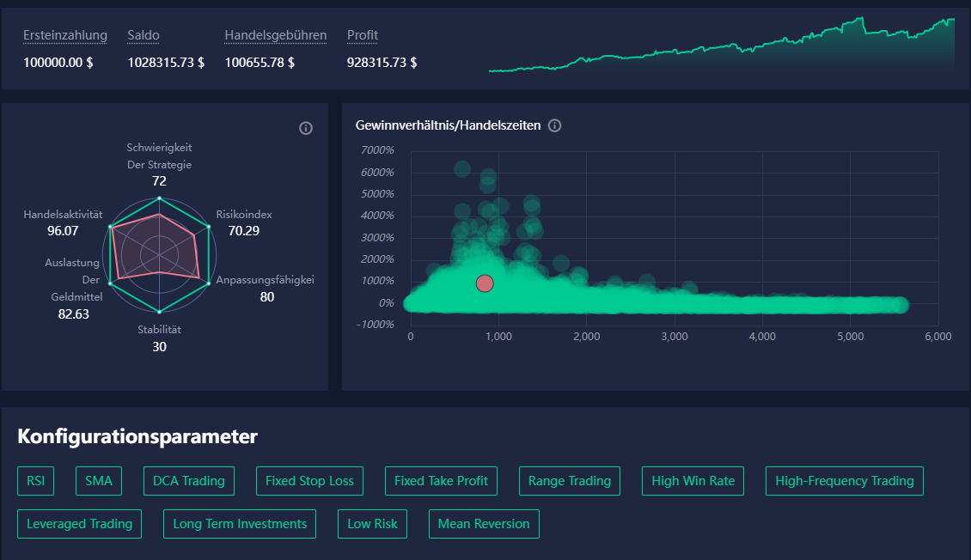Click the radar chart info icon
This screenshot has height=560, width=971.
tap(306, 128)
